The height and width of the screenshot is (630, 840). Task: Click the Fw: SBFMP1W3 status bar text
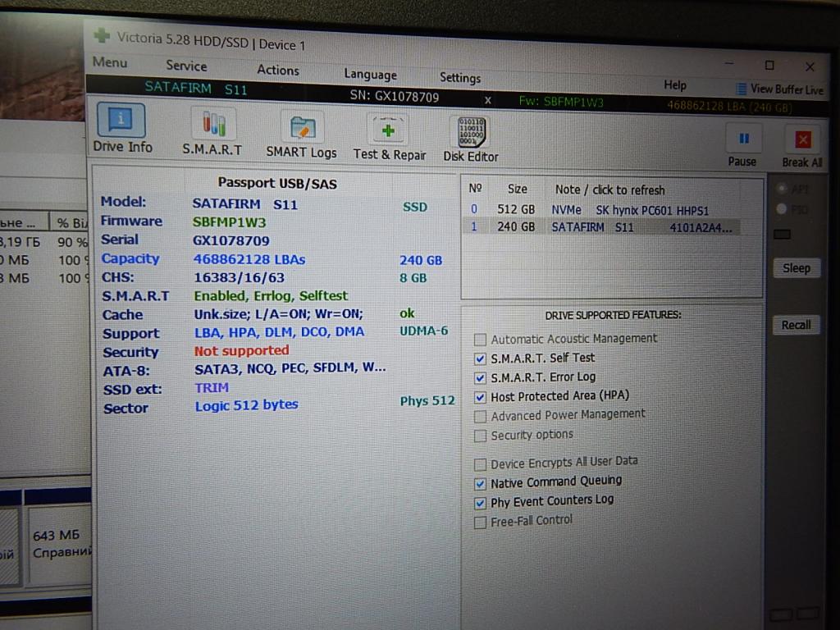pyautogui.click(x=561, y=102)
